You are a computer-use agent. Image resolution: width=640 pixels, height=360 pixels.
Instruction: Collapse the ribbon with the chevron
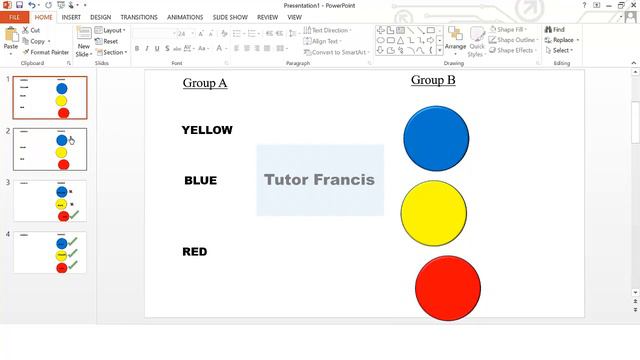pos(633,63)
